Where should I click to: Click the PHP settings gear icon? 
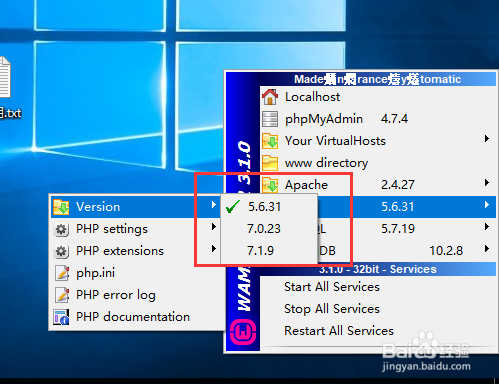(x=61, y=229)
